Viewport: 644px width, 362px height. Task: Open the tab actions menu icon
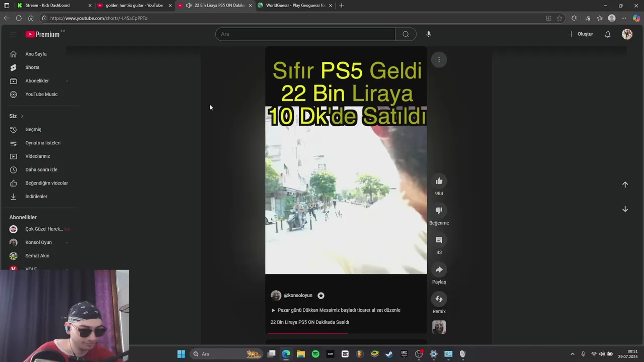pyautogui.click(x=7, y=5)
